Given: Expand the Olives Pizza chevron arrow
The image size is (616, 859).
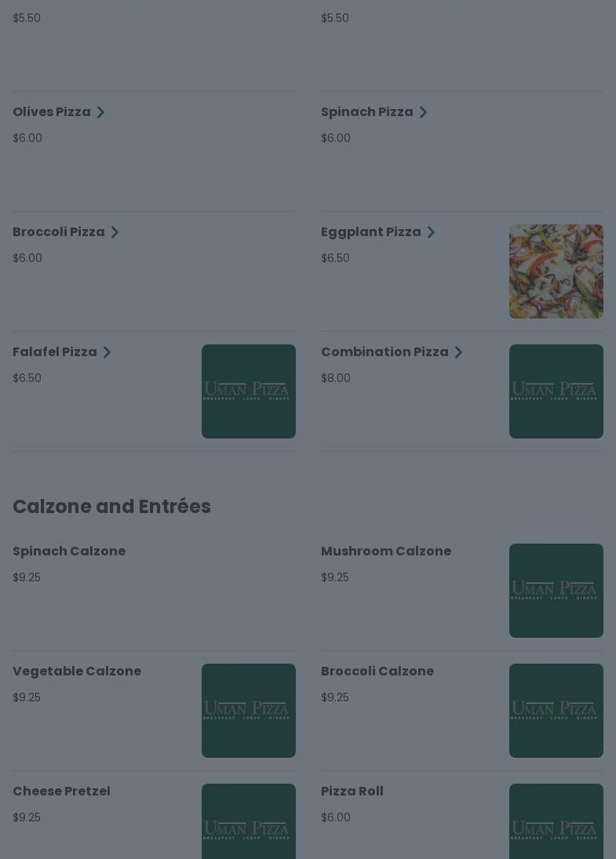Looking at the screenshot, I should point(100,112).
